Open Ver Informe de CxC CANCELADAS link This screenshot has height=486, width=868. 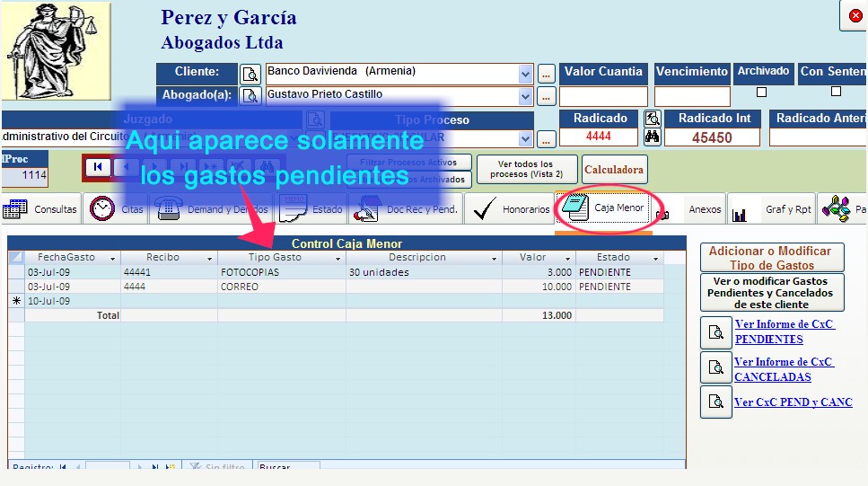[x=784, y=369]
